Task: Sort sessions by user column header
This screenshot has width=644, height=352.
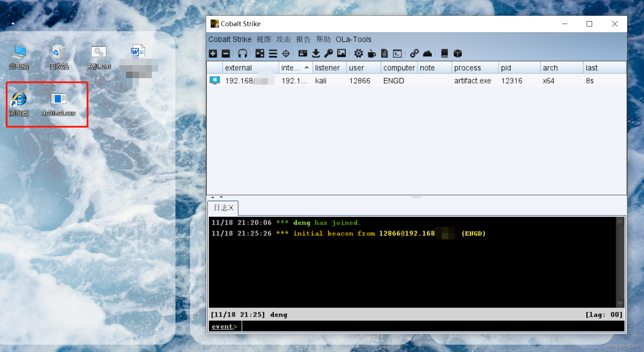Action: click(x=363, y=68)
